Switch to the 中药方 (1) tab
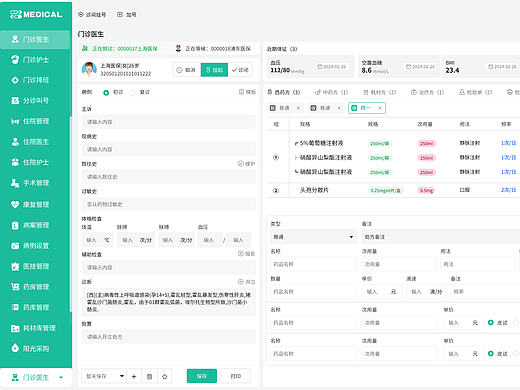The height and width of the screenshot is (390, 520). tap(331, 92)
